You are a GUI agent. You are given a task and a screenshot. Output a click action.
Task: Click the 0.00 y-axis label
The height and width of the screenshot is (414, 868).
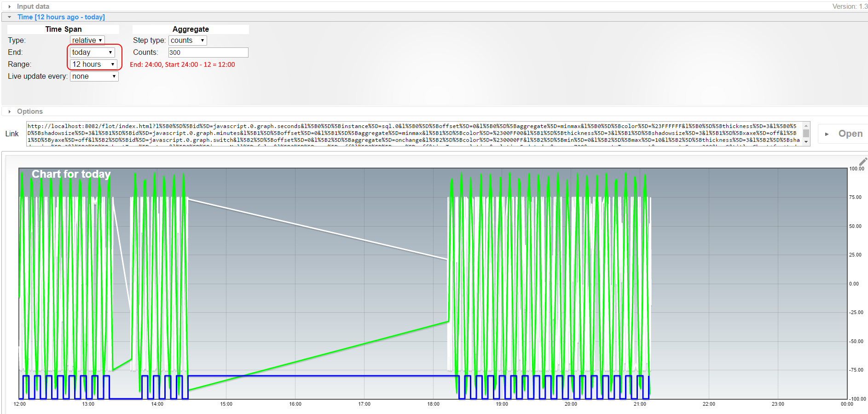tap(854, 284)
